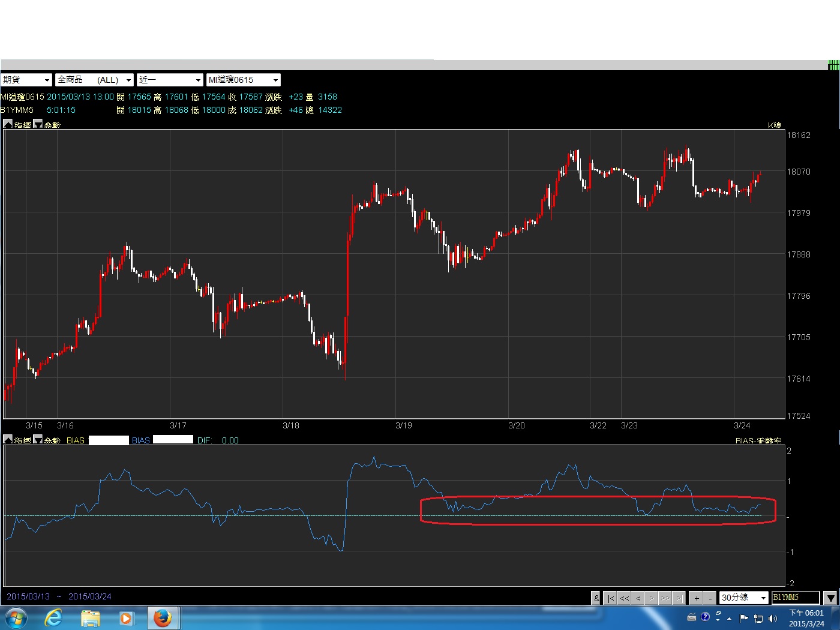
Task: Click the 17524 price axis label
Action: click(799, 416)
